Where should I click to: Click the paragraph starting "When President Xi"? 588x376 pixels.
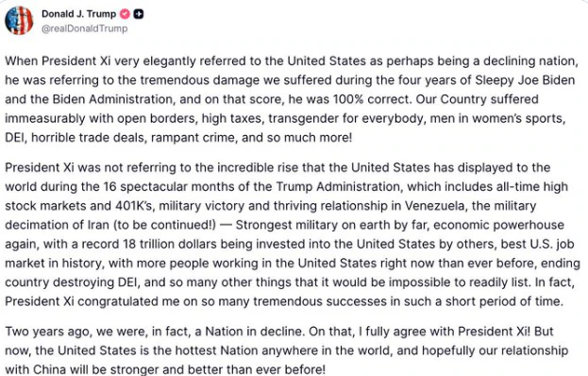(292, 99)
